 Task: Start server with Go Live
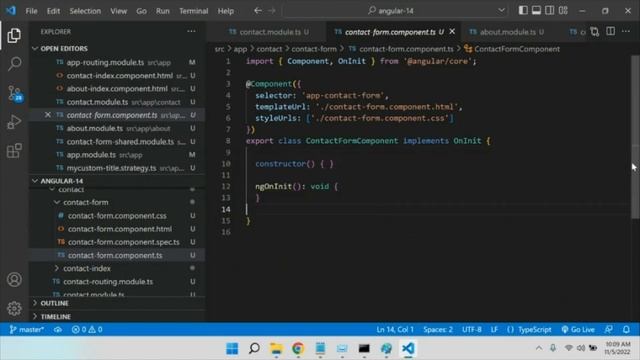[x=578, y=329]
